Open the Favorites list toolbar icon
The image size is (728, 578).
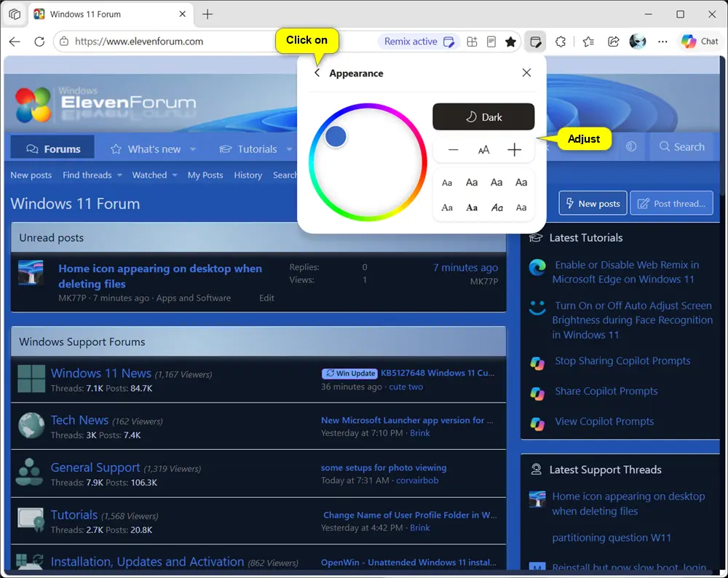click(x=587, y=41)
